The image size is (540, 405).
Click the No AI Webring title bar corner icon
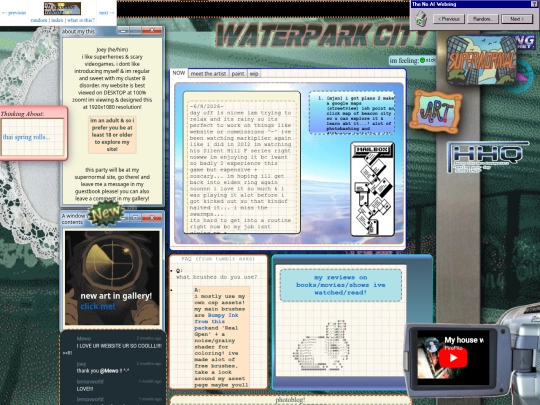[x=535, y=4]
